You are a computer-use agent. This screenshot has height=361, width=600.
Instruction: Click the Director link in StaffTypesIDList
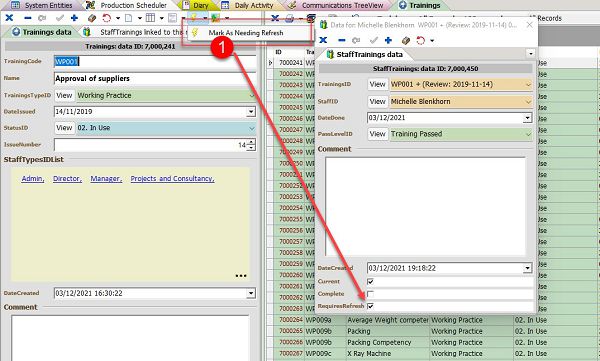click(67, 178)
